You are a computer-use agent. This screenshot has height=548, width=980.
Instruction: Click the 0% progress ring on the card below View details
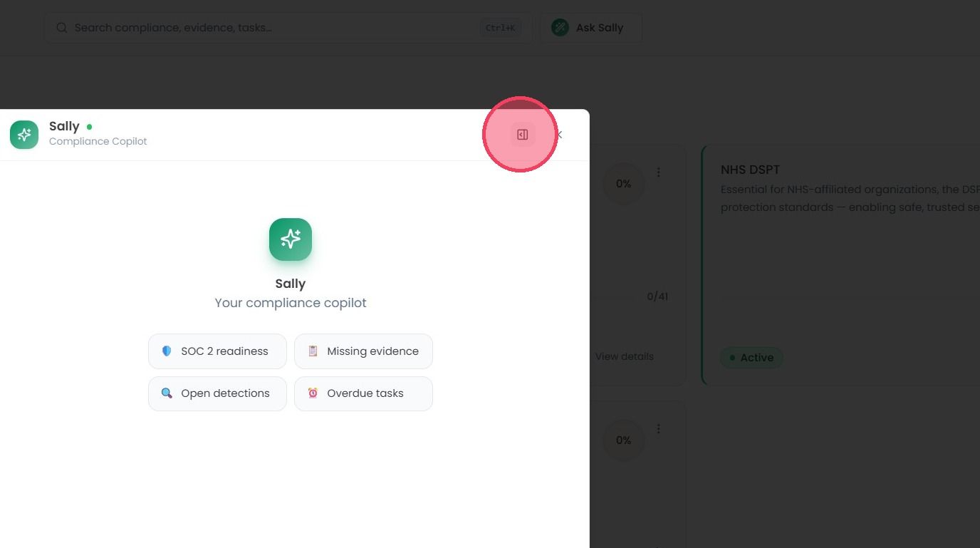624,440
